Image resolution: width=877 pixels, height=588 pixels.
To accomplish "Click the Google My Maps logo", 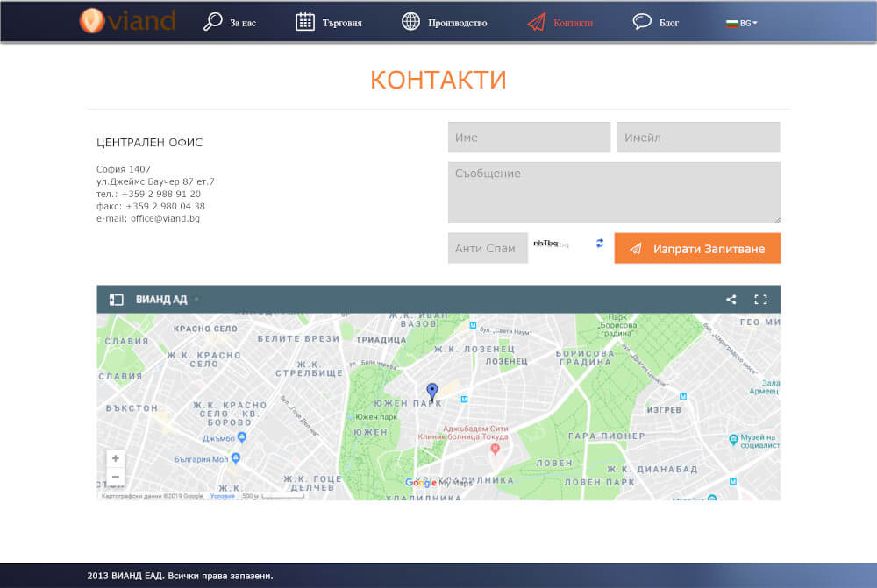I will 439,482.
